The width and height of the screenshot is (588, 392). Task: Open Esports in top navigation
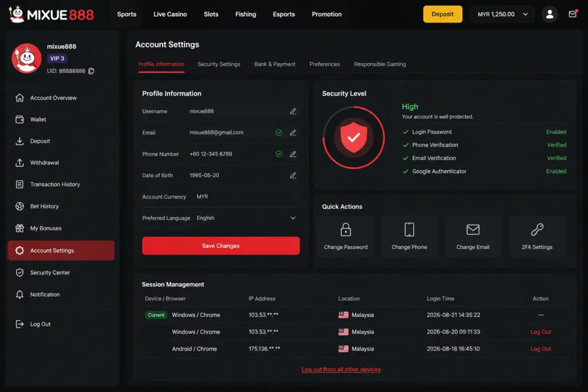[x=284, y=14]
